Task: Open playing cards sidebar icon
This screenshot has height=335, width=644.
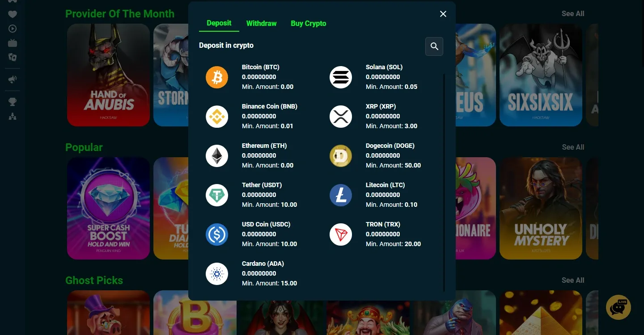Action: click(x=13, y=57)
